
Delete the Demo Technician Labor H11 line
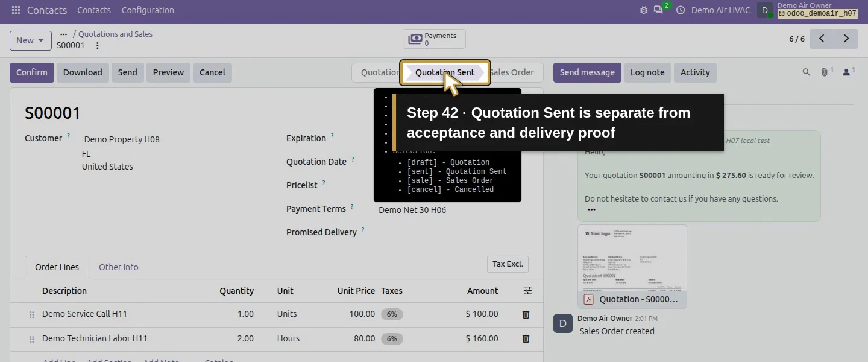(x=526, y=339)
